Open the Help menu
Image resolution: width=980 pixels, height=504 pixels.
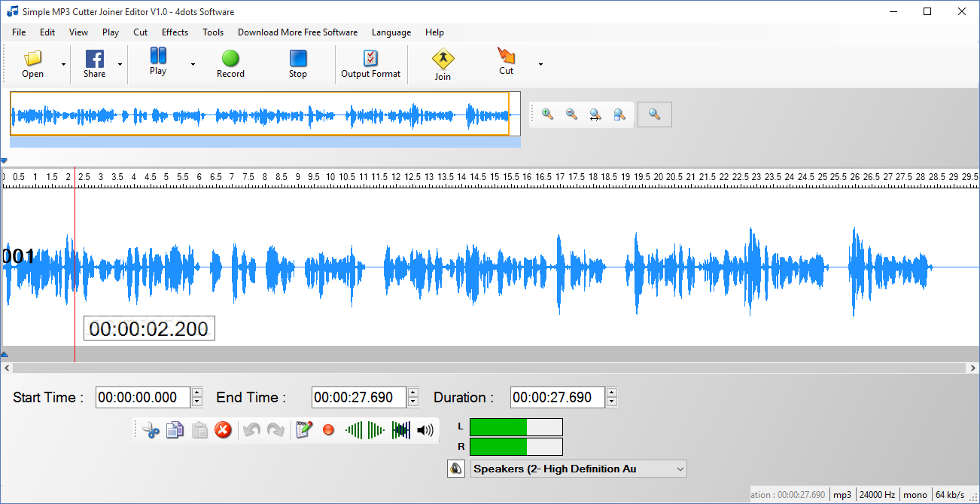pyautogui.click(x=434, y=32)
